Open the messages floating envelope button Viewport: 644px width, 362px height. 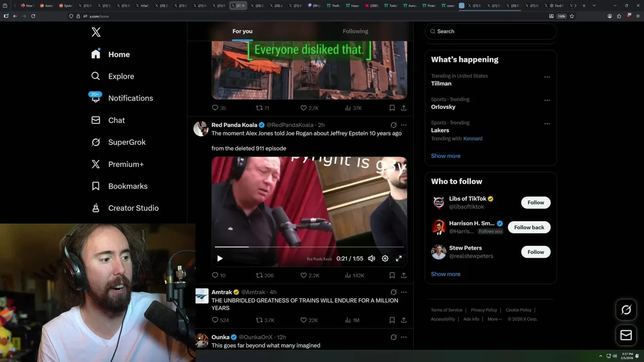(626, 335)
